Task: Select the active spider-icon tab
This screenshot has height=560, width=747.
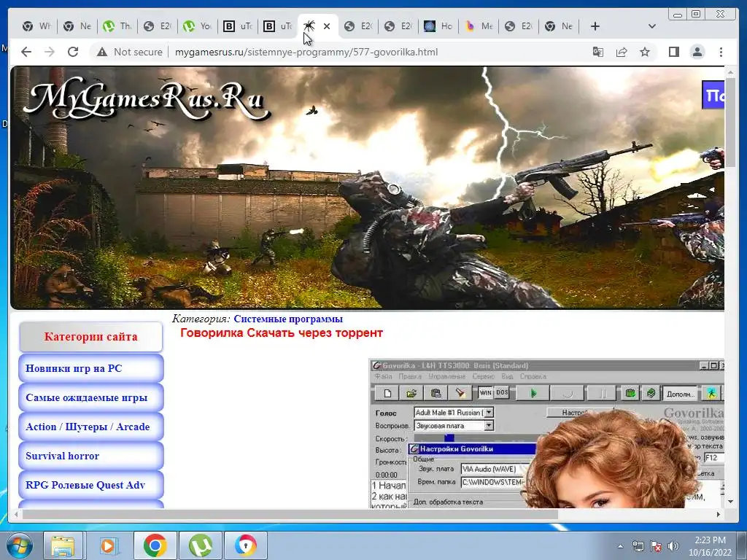Action: pyautogui.click(x=309, y=26)
